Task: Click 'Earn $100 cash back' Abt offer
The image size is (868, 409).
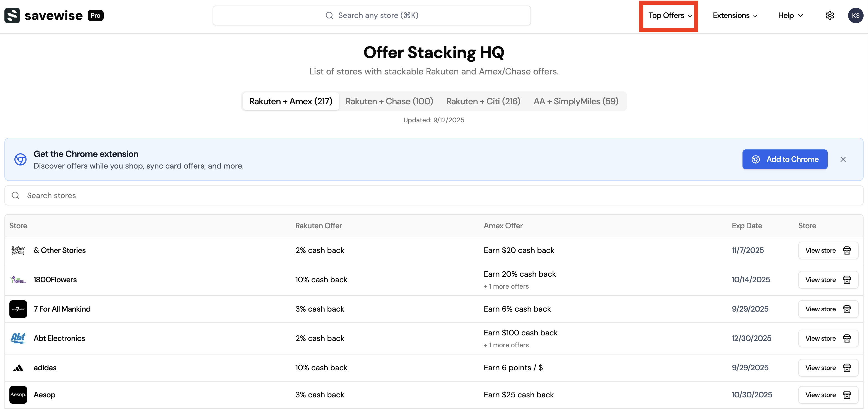Action: (x=521, y=333)
